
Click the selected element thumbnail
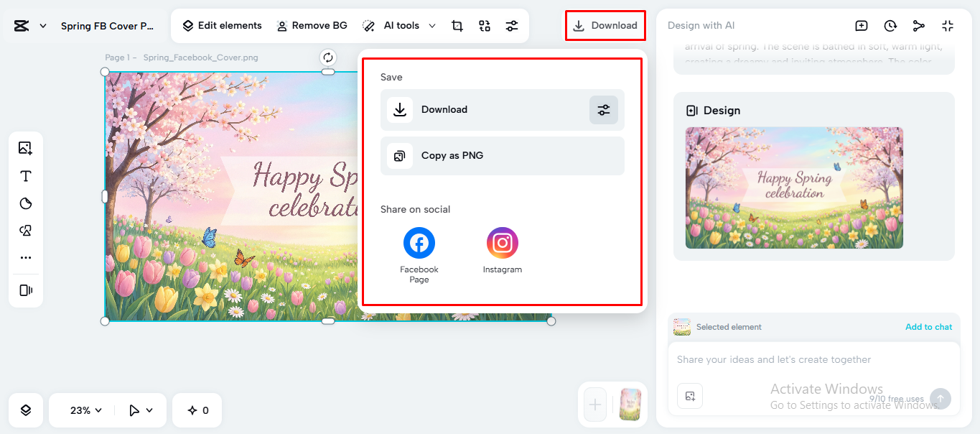click(682, 327)
